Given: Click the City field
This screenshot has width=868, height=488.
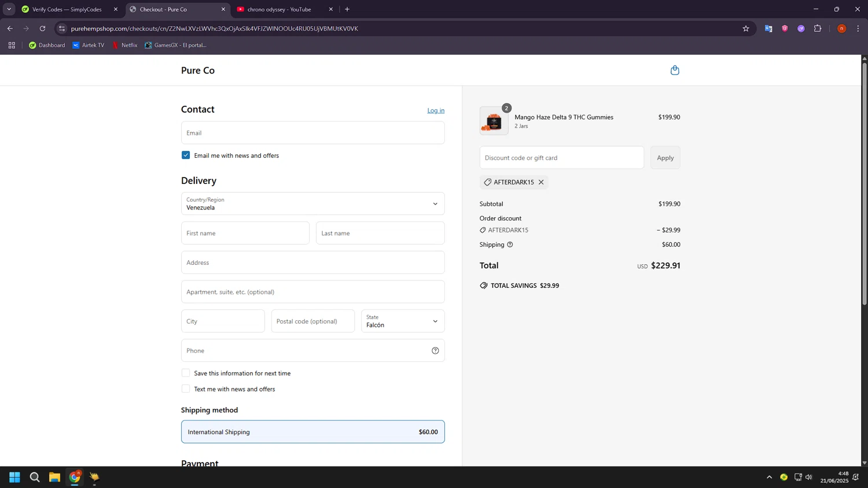Looking at the screenshot, I should [223, 321].
